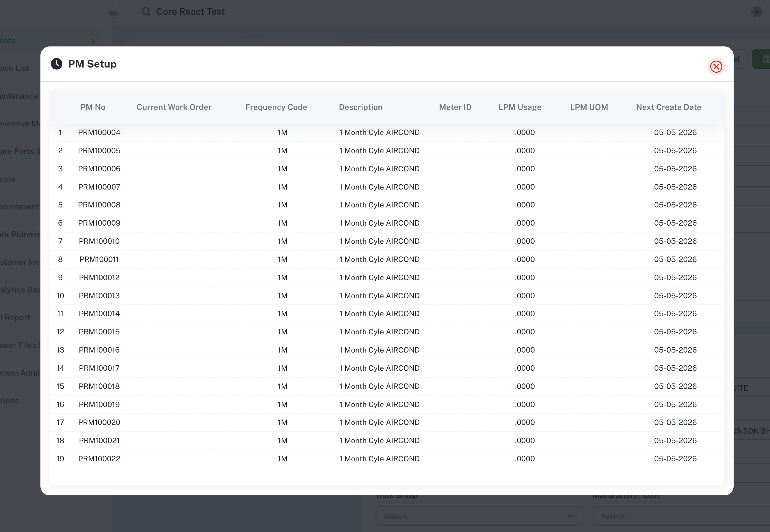The image size is (770, 532).
Task: Sort by Next Create Date column
Action: tap(668, 107)
